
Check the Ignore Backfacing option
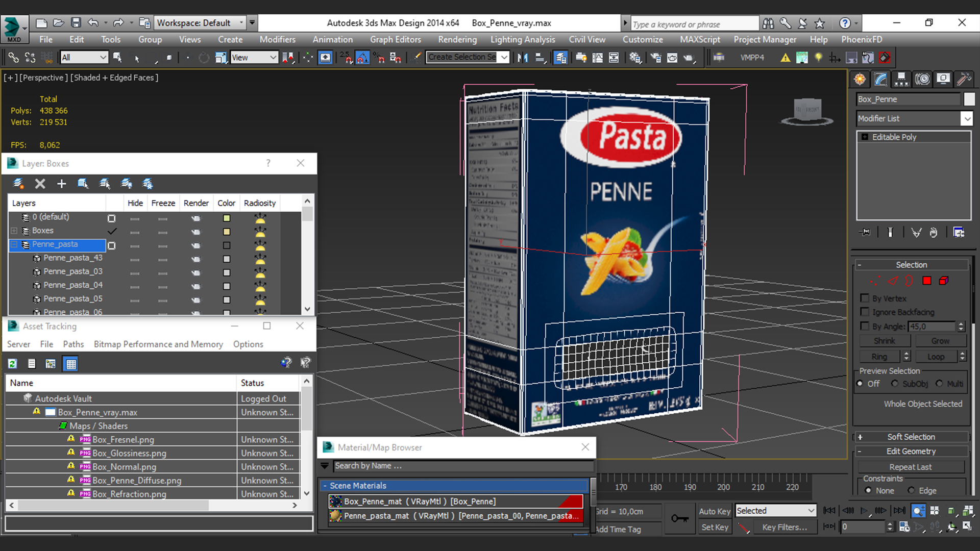[865, 312]
